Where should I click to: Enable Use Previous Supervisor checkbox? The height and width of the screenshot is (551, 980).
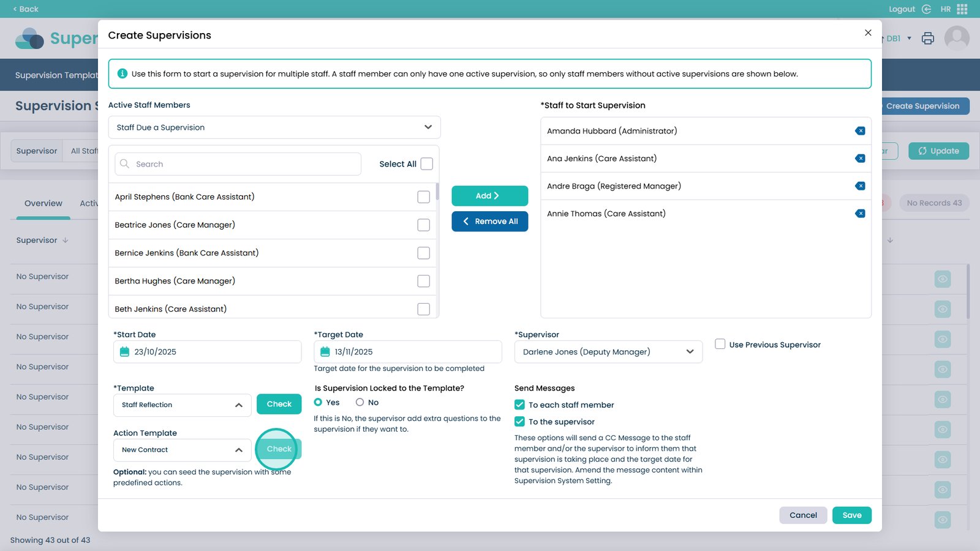point(720,344)
